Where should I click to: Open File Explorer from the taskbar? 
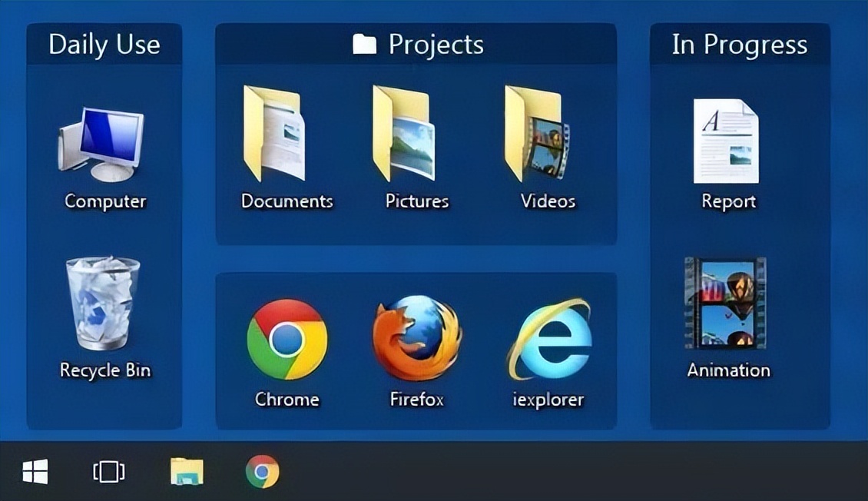[187, 472]
